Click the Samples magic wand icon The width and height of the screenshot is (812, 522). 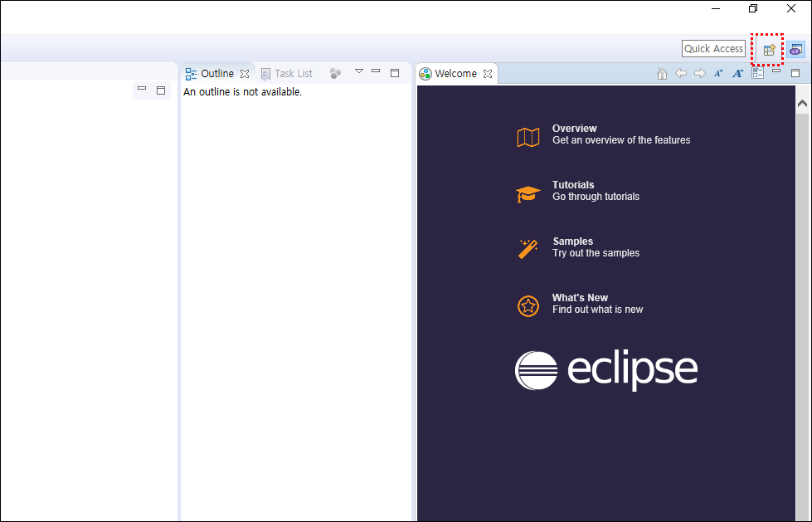(528, 249)
